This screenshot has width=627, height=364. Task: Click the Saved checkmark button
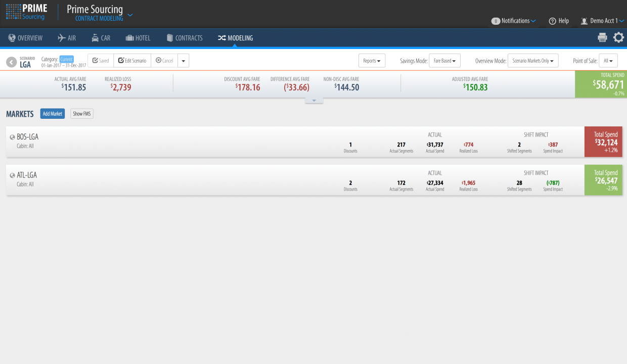pos(101,61)
